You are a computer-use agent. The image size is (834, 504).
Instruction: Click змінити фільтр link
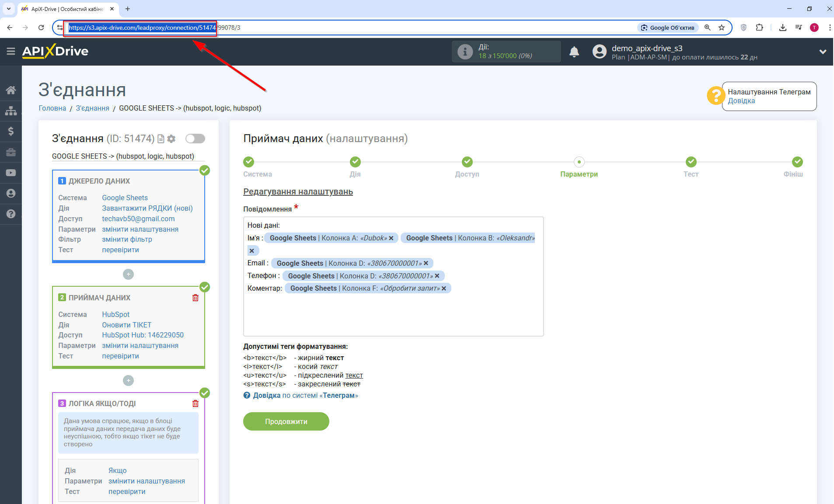[127, 239]
